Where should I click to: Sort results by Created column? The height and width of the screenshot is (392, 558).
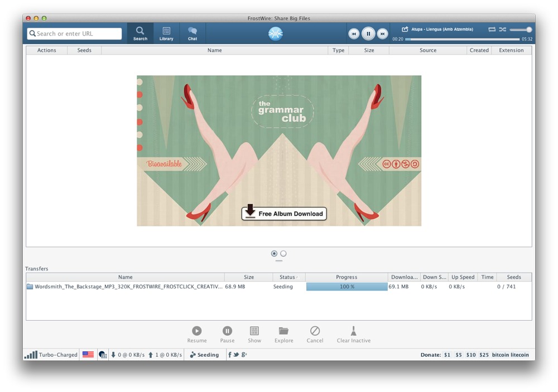point(479,50)
